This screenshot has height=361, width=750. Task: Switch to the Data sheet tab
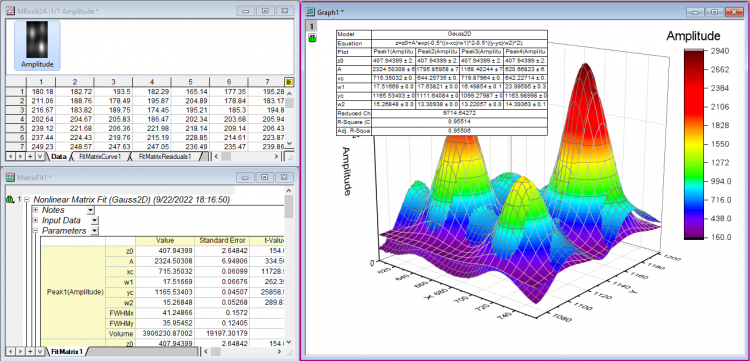[59, 156]
